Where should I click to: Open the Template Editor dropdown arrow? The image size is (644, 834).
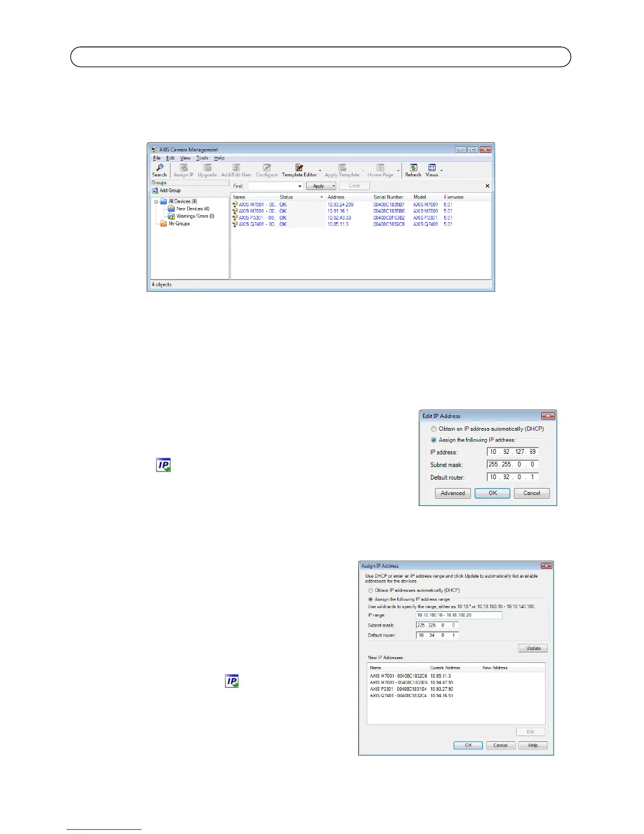[x=320, y=171]
